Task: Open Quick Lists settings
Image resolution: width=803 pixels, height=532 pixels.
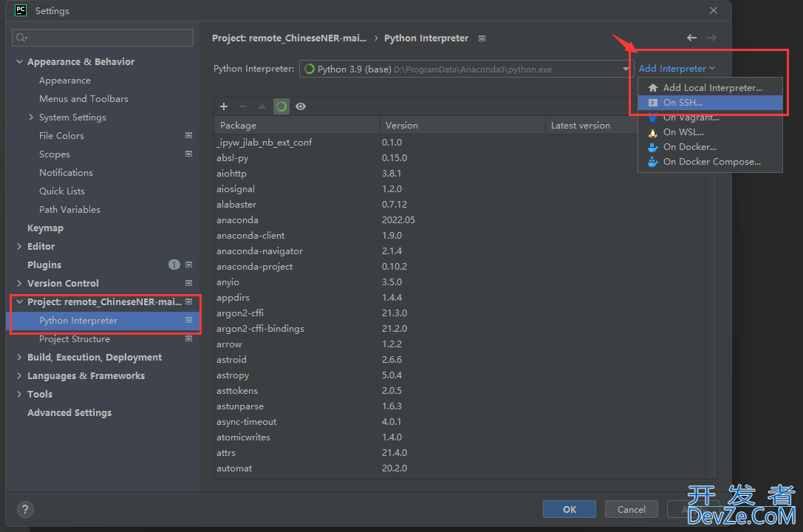Action: 62,191
